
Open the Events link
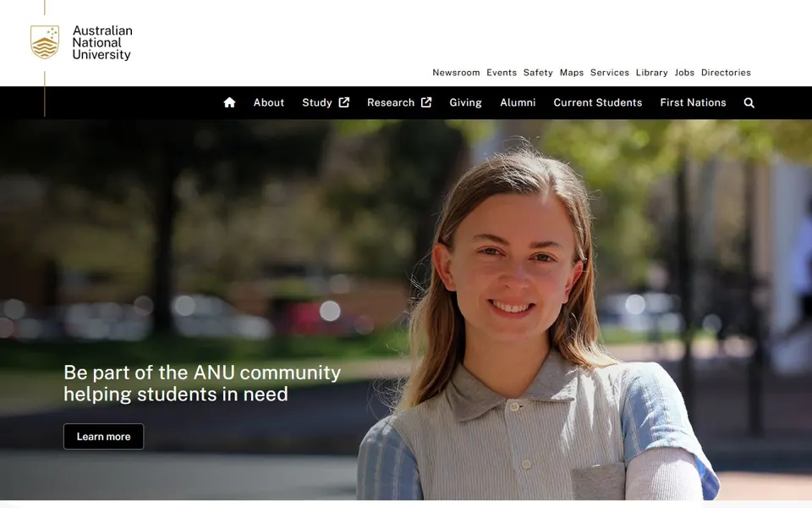click(502, 73)
